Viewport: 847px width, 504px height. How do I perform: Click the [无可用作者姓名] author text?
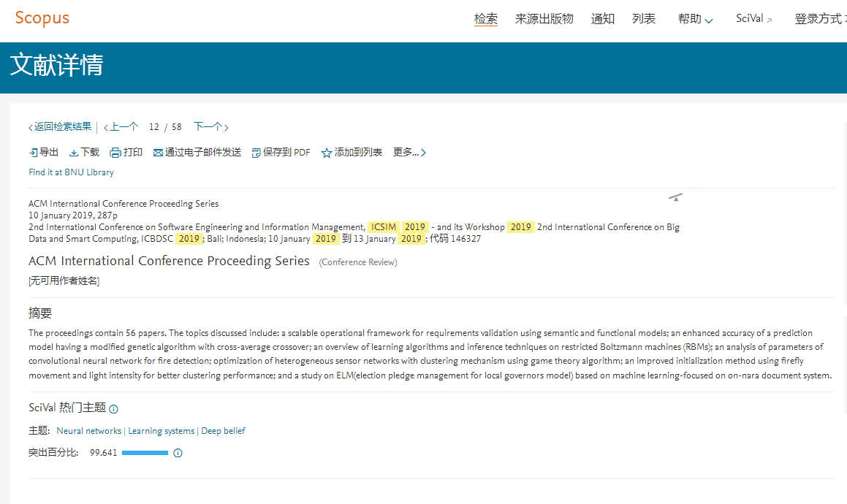point(64,281)
